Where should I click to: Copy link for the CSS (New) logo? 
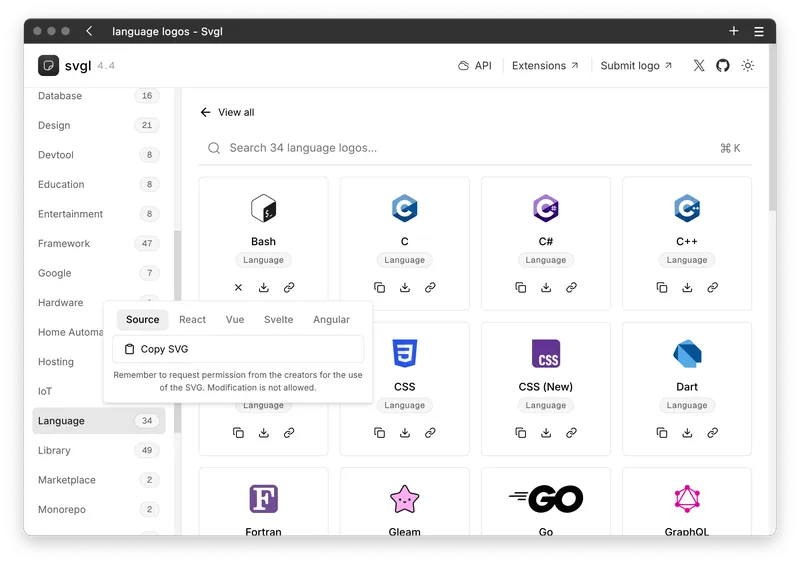tap(571, 433)
